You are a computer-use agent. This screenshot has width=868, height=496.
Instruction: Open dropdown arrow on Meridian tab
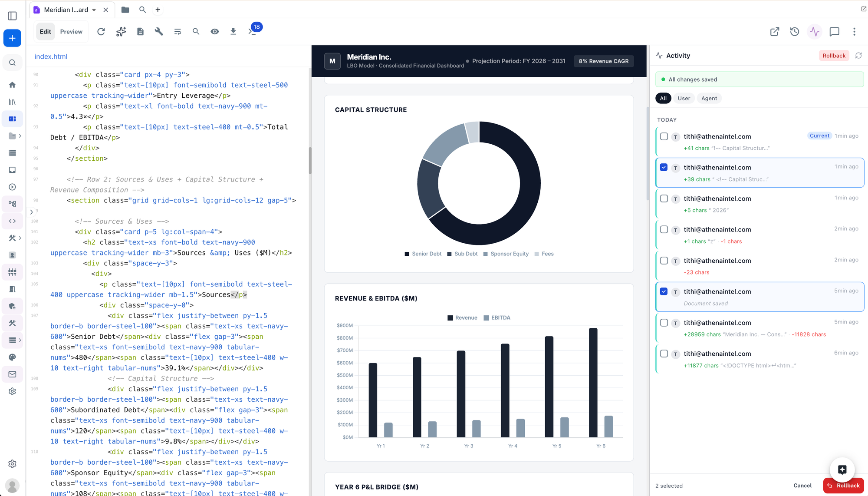tap(94, 10)
